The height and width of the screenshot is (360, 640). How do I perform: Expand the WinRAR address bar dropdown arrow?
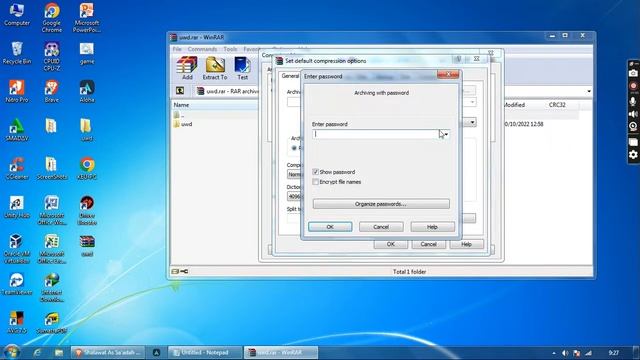coord(589,91)
